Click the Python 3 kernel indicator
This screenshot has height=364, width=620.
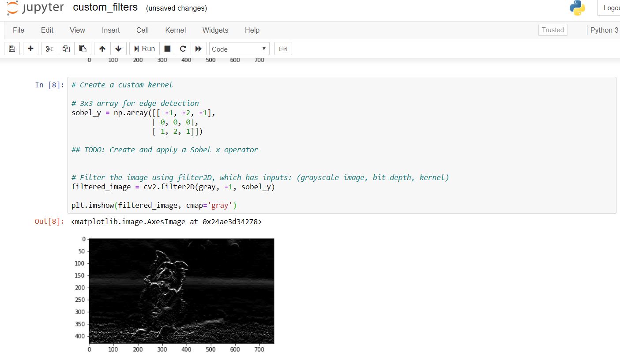pos(604,30)
